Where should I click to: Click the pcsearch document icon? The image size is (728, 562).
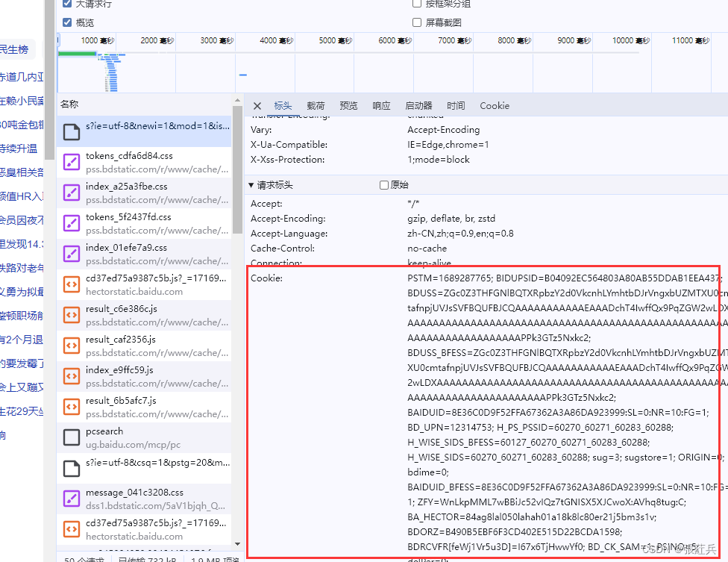click(70, 440)
